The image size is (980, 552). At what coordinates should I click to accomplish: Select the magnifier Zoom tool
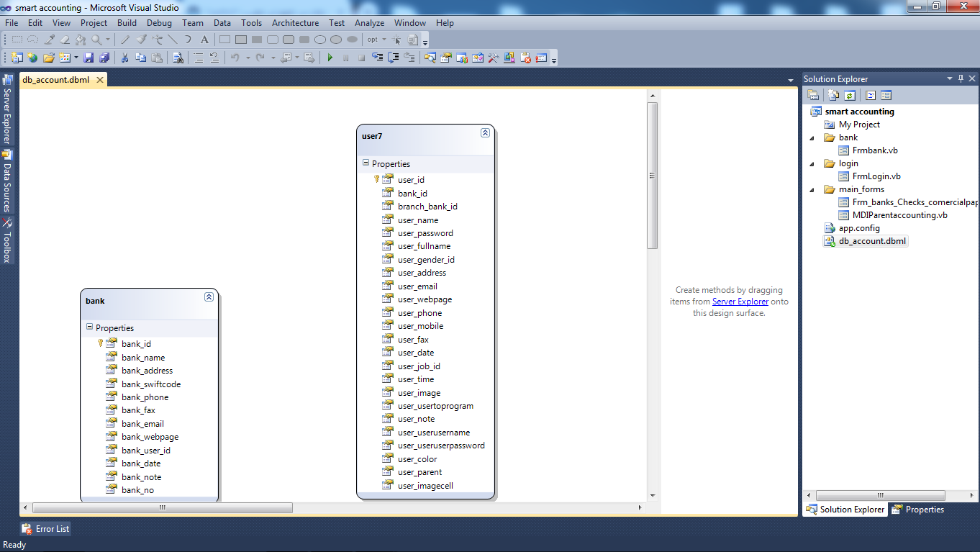click(x=96, y=40)
